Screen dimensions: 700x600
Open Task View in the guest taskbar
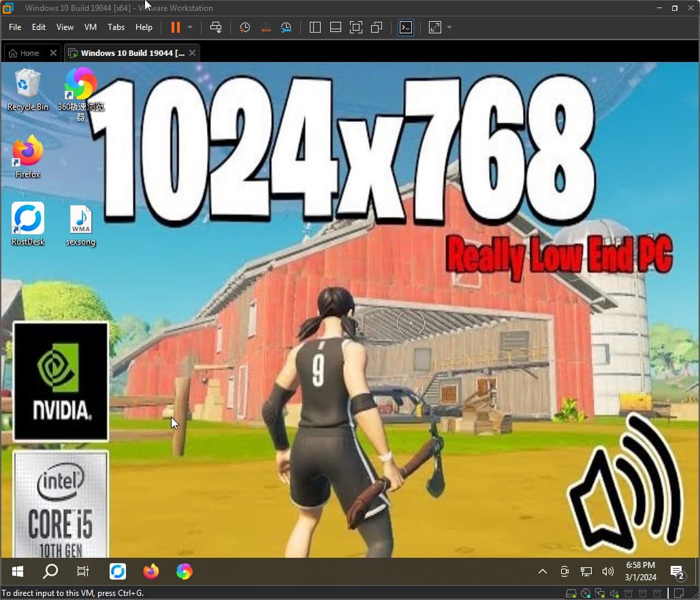(x=83, y=571)
